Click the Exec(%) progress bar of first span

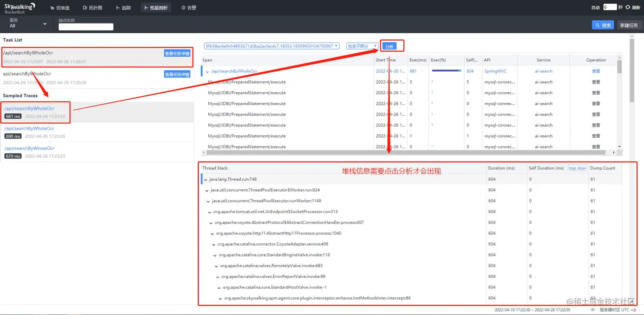446,71
